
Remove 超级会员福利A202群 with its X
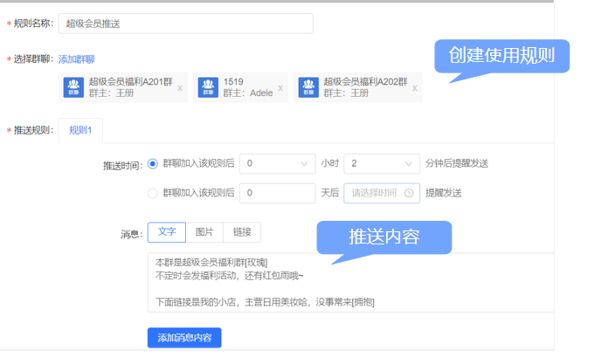pos(415,88)
